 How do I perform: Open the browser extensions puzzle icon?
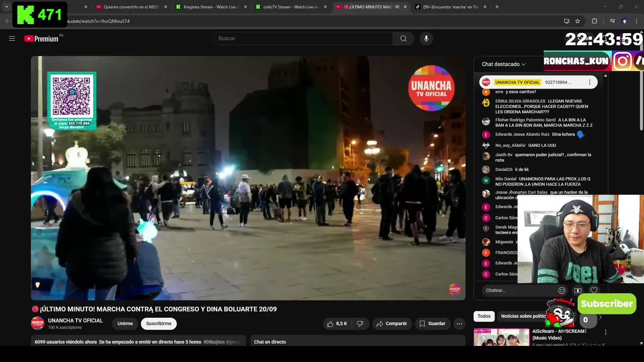pyautogui.click(x=594, y=21)
